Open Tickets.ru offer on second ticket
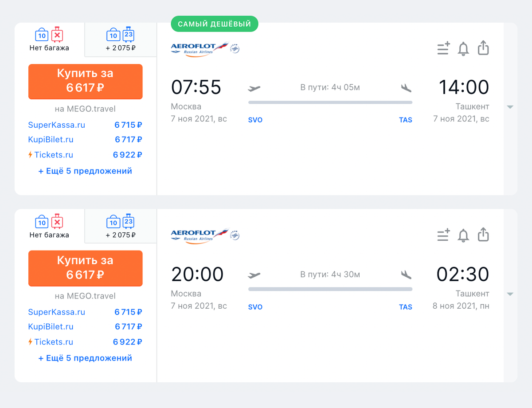This screenshot has height=408, width=532. point(85,342)
